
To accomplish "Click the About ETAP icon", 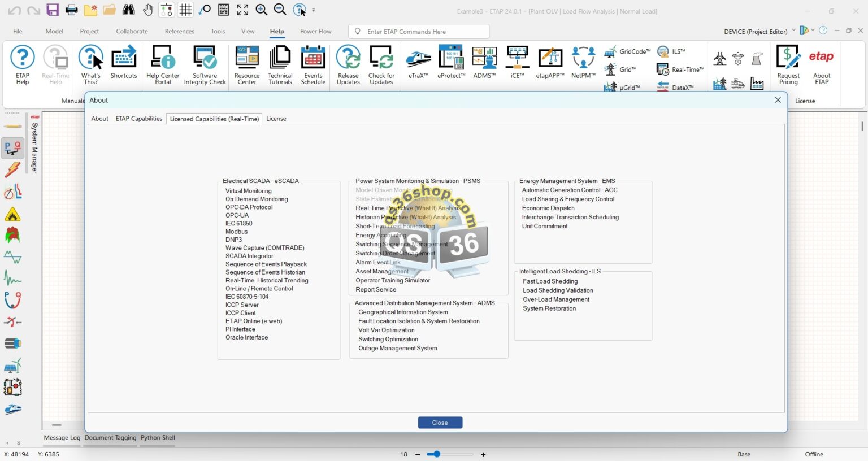I will pos(821,62).
